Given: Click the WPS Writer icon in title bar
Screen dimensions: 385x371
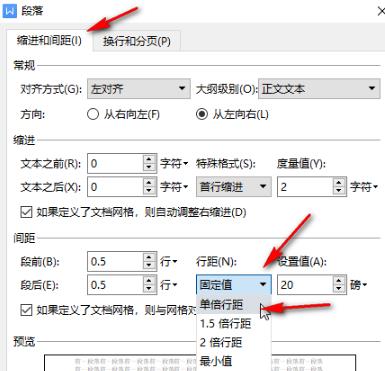Looking at the screenshot, I should tap(9, 10).
